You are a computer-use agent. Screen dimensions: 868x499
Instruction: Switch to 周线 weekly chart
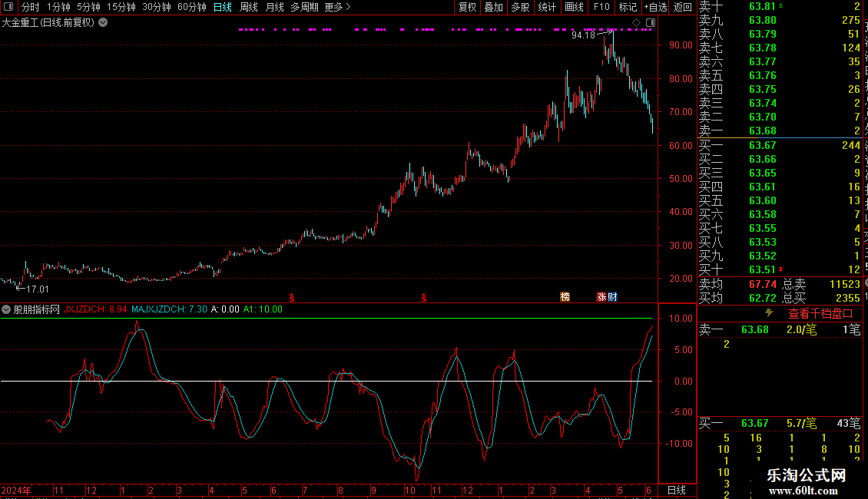tap(249, 7)
